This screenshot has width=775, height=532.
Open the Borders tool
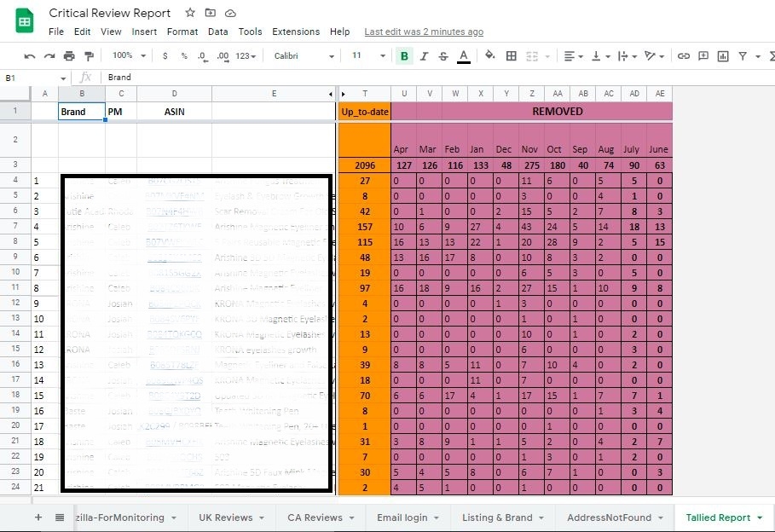tap(512, 56)
